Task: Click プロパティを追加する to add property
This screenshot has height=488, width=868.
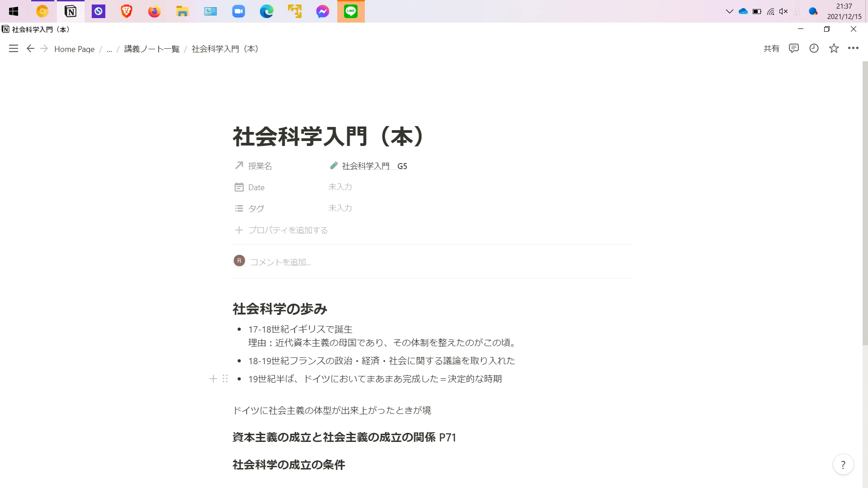Action: click(x=282, y=230)
